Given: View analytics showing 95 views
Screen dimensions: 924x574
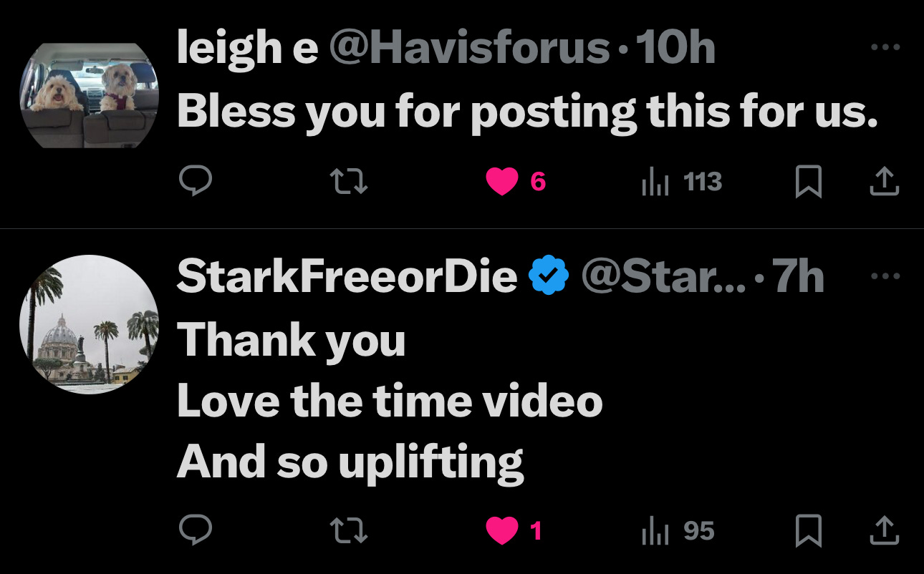Looking at the screenshot, I should point(678,531).
